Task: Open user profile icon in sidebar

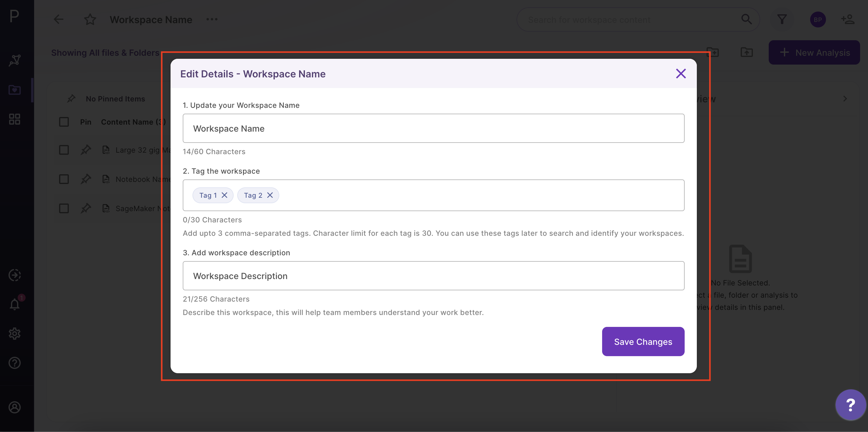Action: pos(15,407)
